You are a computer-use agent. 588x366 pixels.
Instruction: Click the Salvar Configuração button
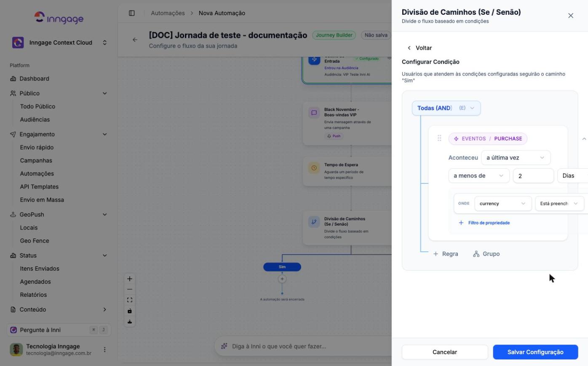535,352
